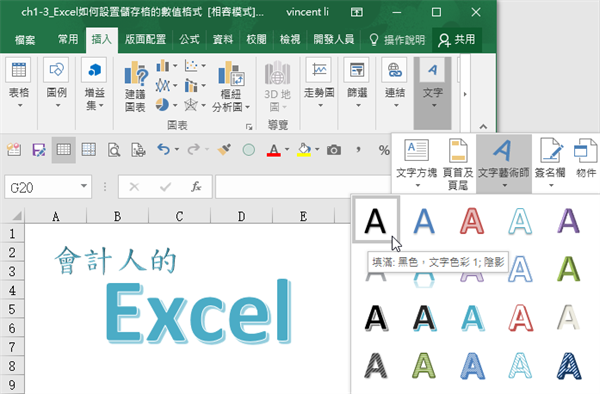The image size is (600, 394).
Task: Choose the purple WordArt style in first row
Action: [x=568, y=221]
